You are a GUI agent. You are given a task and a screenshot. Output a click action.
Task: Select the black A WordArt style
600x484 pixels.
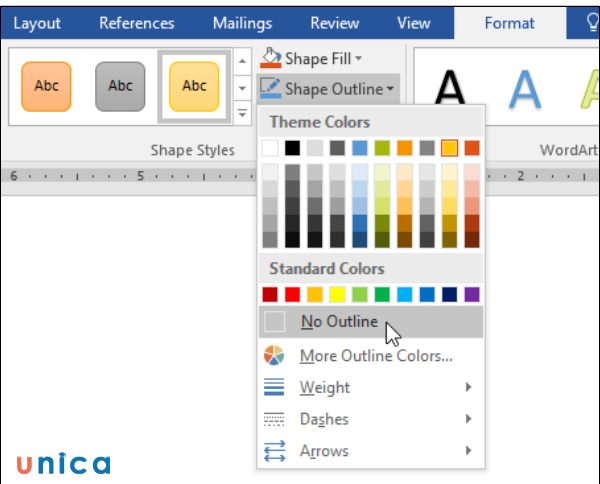tap(450, 90)
